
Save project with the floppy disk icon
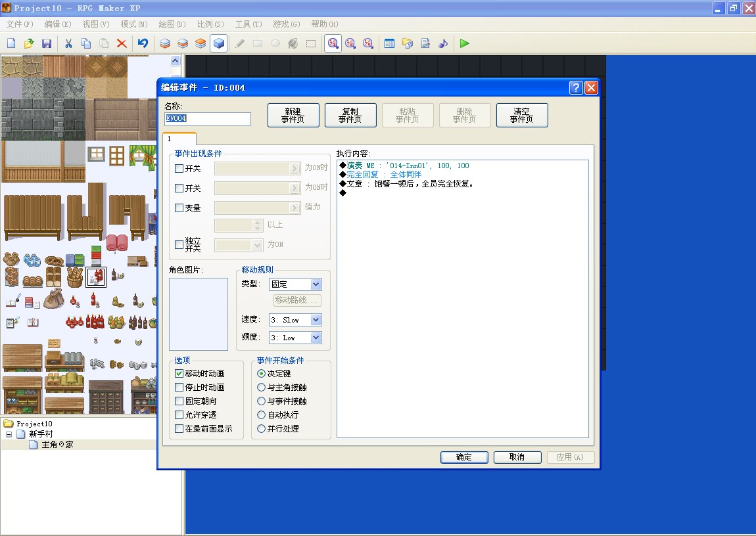(47, 43)
